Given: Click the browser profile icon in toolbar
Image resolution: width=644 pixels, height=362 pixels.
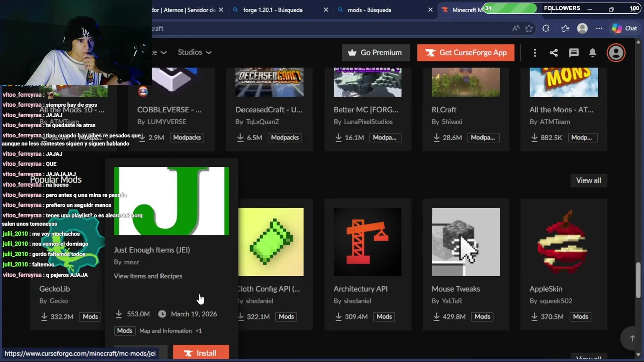Looking at the screenshot, I should click(x=582, y=29).
